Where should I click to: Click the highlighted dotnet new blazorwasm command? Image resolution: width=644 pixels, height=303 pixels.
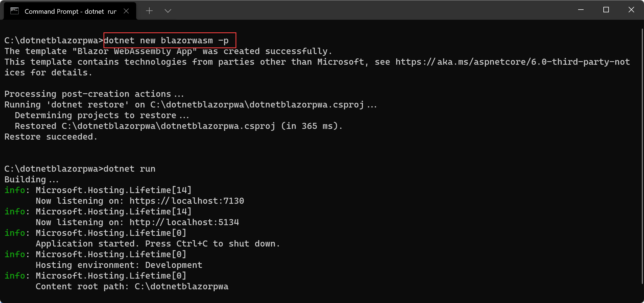click(x=166, y=41)
